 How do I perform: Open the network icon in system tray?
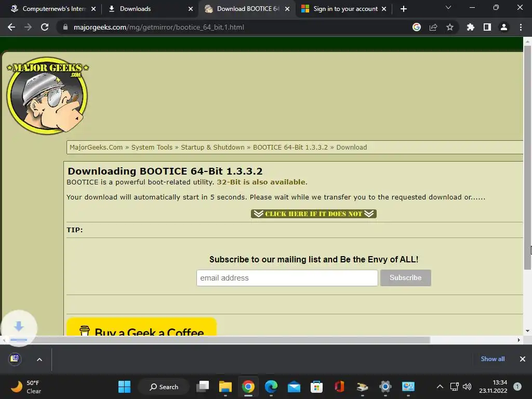(x=454, y=387)
